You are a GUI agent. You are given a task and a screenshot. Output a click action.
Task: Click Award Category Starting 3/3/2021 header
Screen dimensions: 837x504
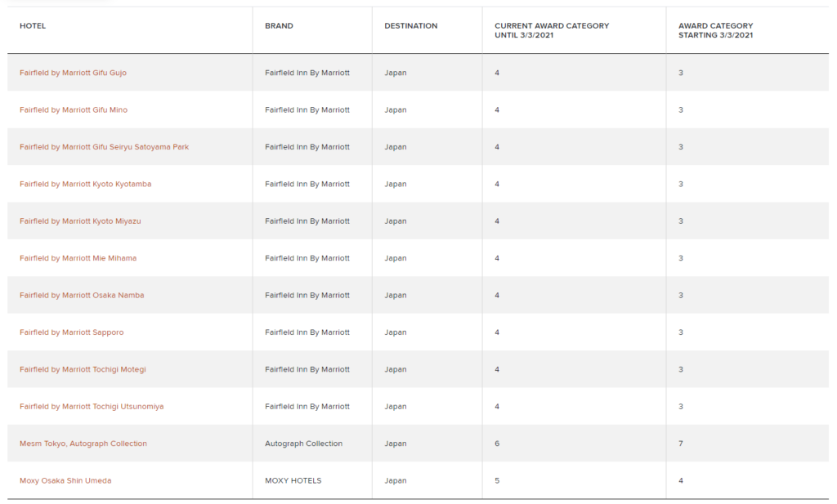coord(715,31)
